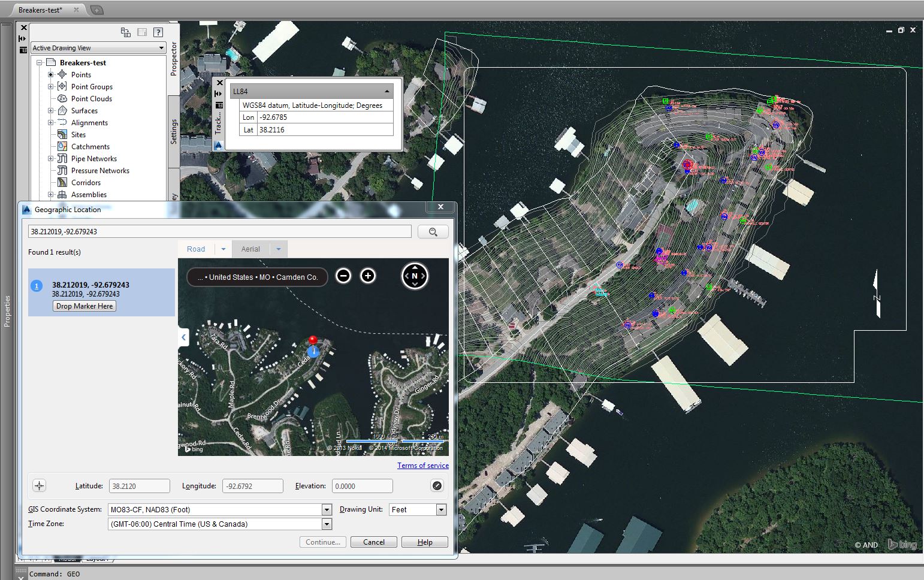924x580 pixels.
Task: Click the Corridors icon in Prospector tree
Action: pyautogui.click(x=62, y=182)
